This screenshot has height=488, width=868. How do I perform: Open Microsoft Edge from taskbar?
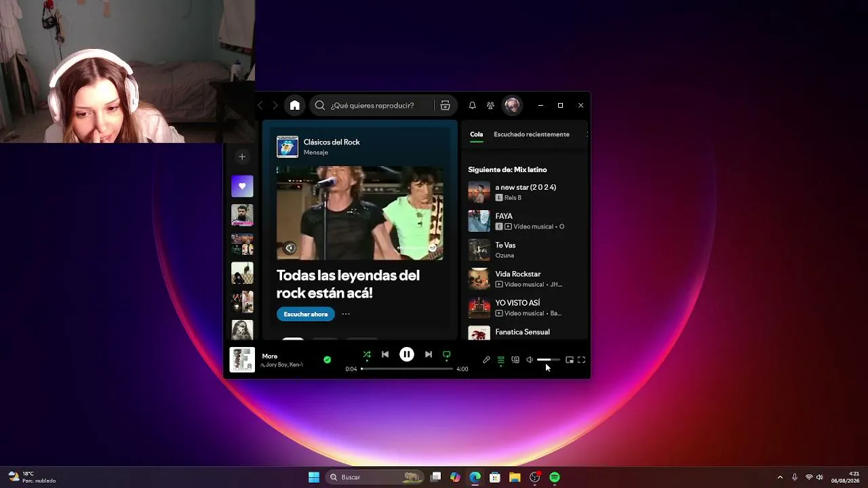coord(475,477)
